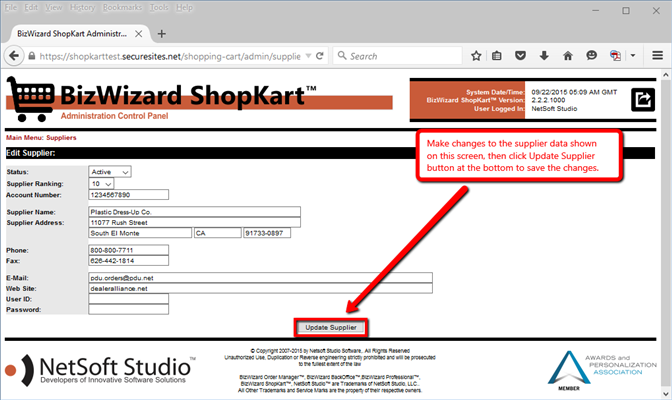Click the browser URL address bar
Image resolution: width=672 pixels, height=400 pixels.
[170, 56]
